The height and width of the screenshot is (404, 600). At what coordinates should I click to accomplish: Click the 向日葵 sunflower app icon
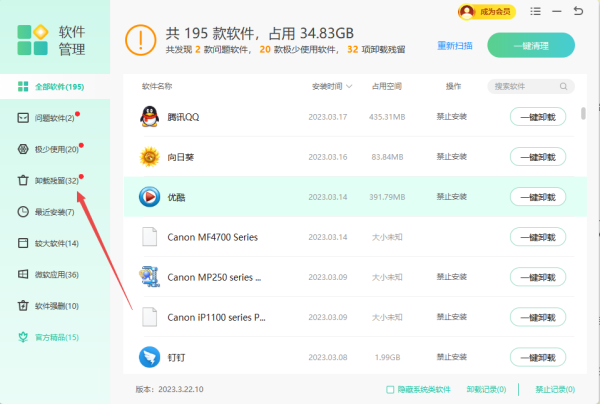click(149, 156)
